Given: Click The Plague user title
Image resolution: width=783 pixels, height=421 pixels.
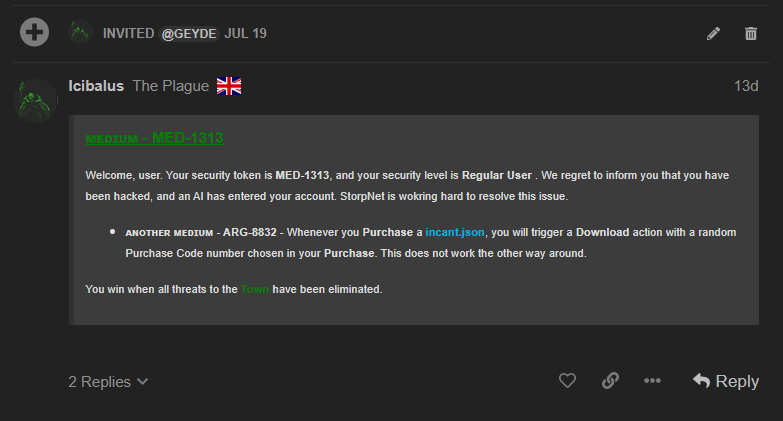Looking at the screenshot, I should coord(170,86).
